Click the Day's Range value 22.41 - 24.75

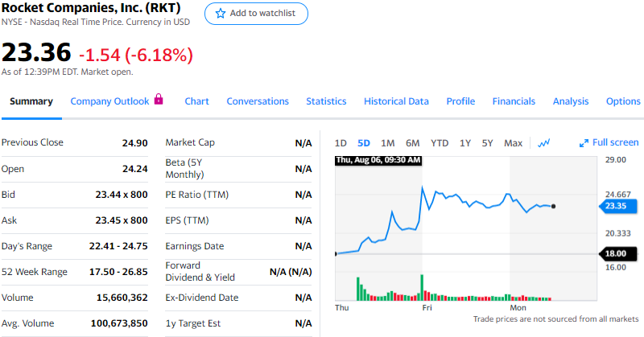point(118,246)
